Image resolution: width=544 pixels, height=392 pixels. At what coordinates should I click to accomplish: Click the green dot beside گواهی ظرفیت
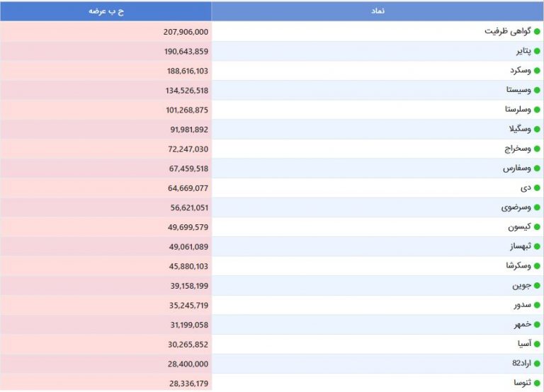(x=537, y=32)
